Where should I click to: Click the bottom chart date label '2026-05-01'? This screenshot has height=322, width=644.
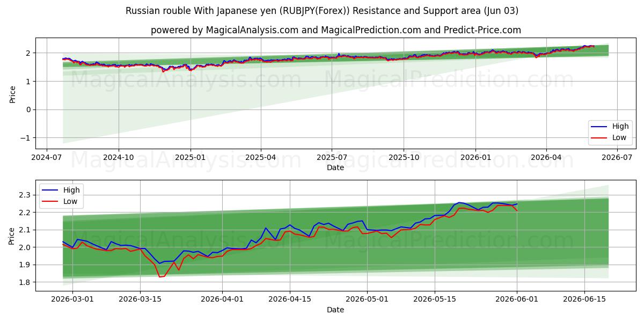pos(367,300)
